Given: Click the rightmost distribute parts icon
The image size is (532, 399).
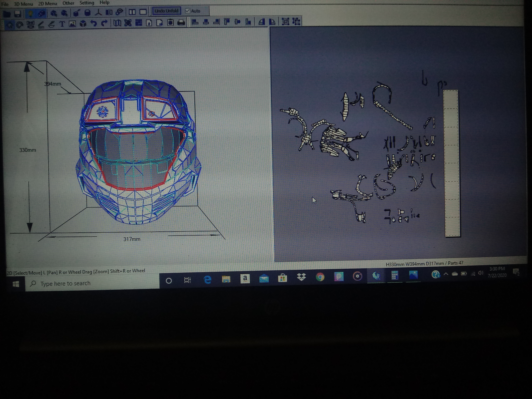Looking at the screenshot, I should click(x=296, y=21).
